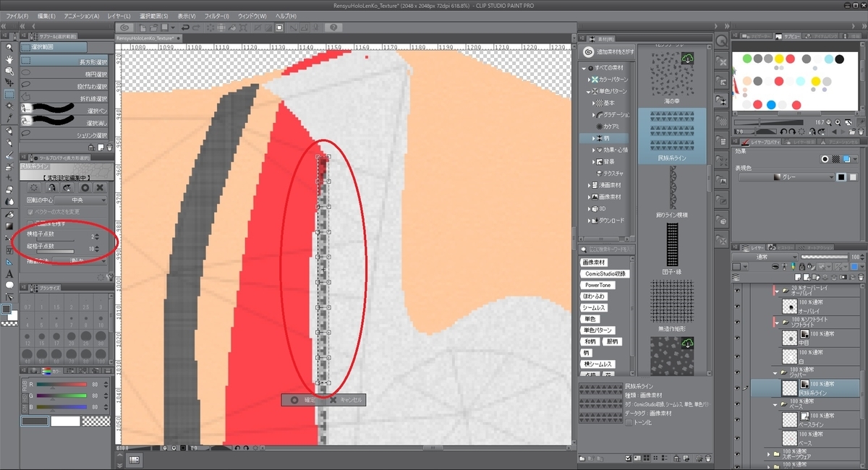
Task: Click キャンセル button below canvas
Action: (346, 399)
